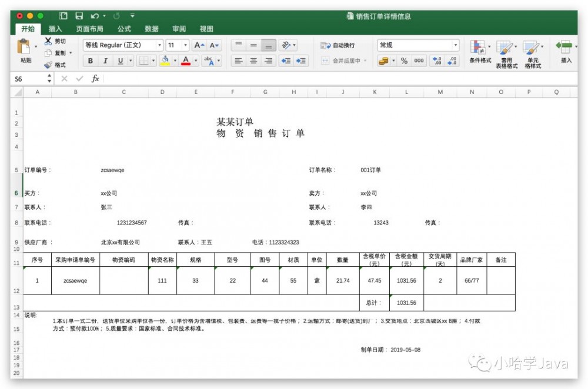Screen dimensions: 588x389
Task: Switch to the 公式 ribbon tab
Action: coord(123,28)
